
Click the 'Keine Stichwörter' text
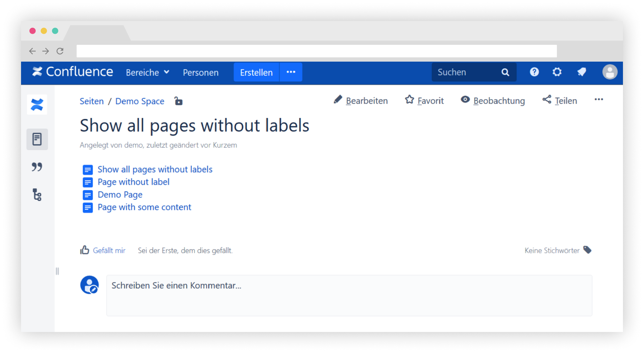coord(552,251)
